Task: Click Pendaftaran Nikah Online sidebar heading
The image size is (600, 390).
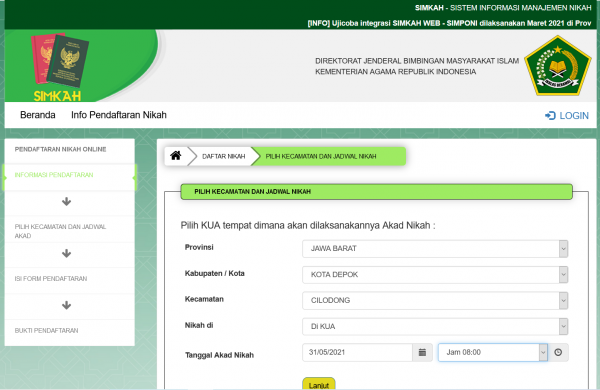Action: 60,149
